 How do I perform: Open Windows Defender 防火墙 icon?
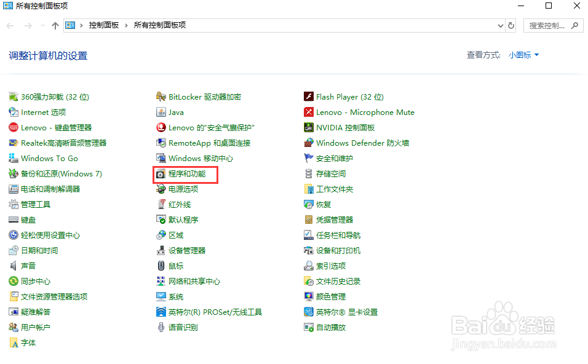coord(308,143)
